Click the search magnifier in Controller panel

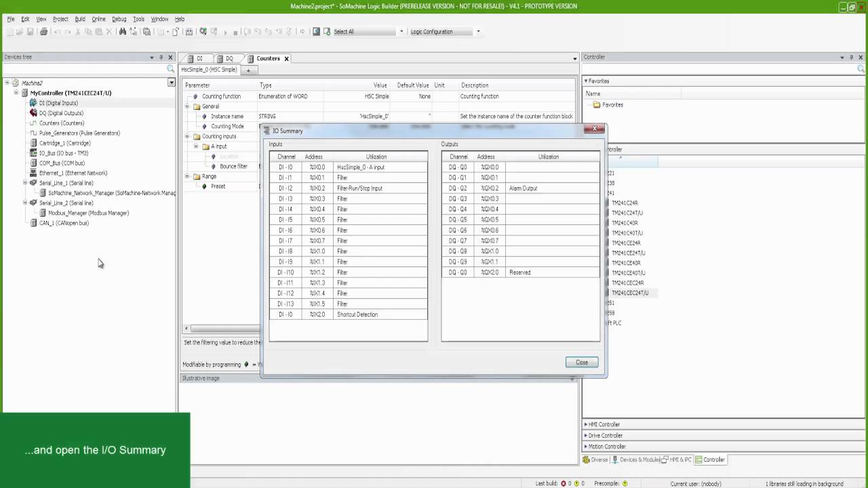[x=861, y=69]
